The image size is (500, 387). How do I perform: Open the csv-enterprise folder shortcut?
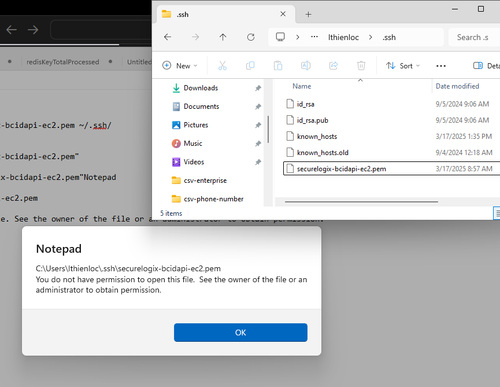(x=205, y=180)
